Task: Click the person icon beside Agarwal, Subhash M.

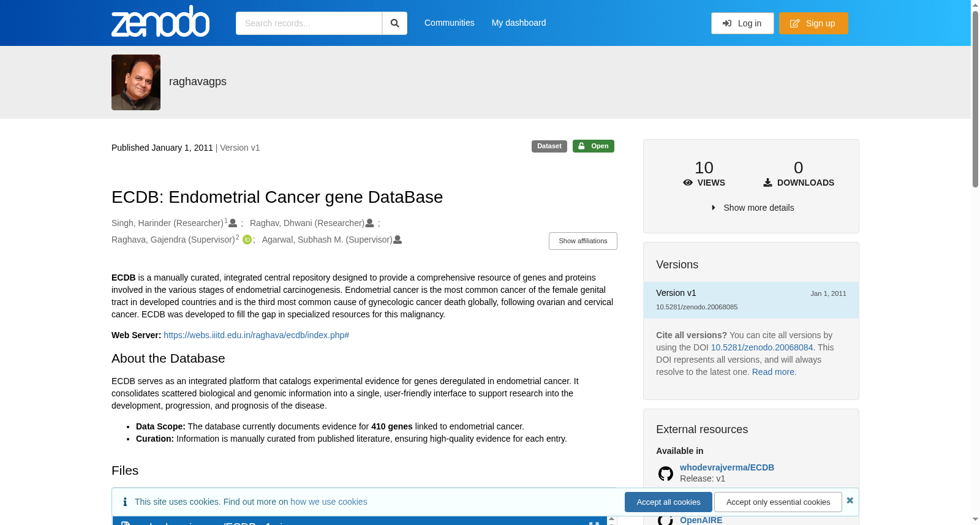Action: [x=398, y=240]
